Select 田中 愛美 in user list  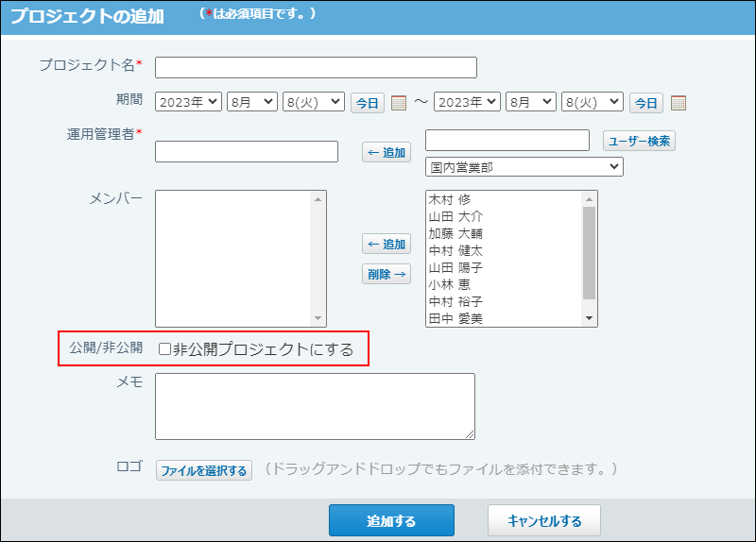pos(504,318)
